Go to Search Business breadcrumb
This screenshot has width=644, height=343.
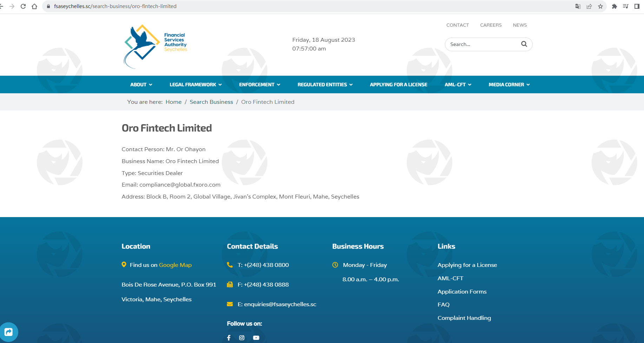211,102
